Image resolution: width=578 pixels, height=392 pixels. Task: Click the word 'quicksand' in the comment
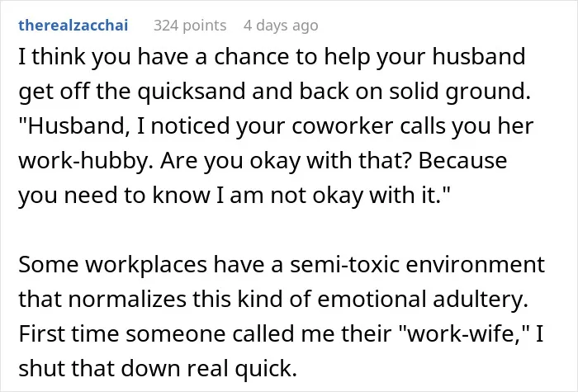192,92
